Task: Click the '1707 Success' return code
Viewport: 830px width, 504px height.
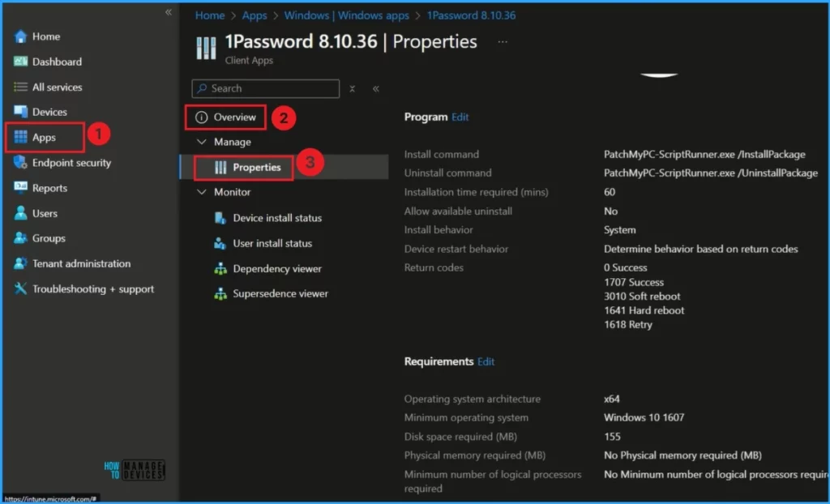Action: click(x=634, y=282)
